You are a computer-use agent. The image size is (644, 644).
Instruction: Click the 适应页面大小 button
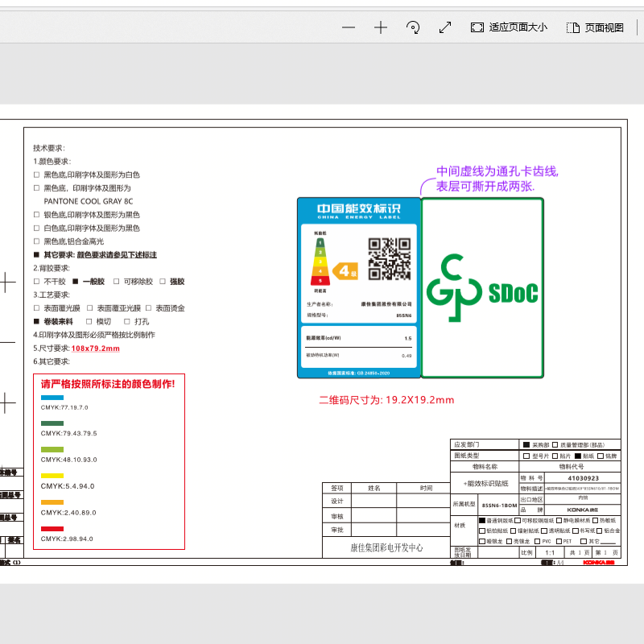[509, 27]
